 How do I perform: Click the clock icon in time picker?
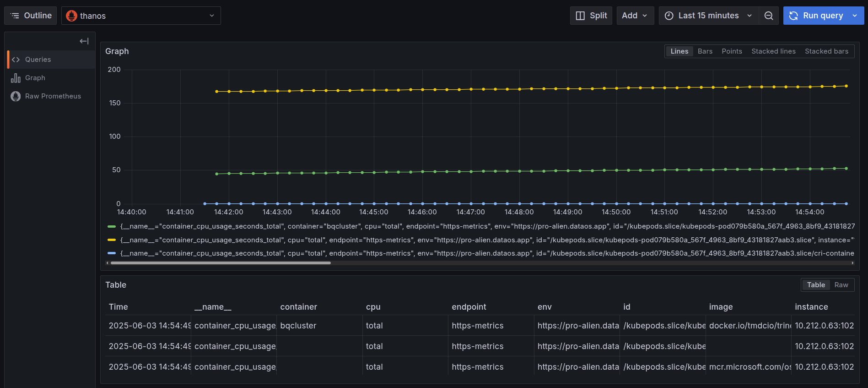[669, 16]
